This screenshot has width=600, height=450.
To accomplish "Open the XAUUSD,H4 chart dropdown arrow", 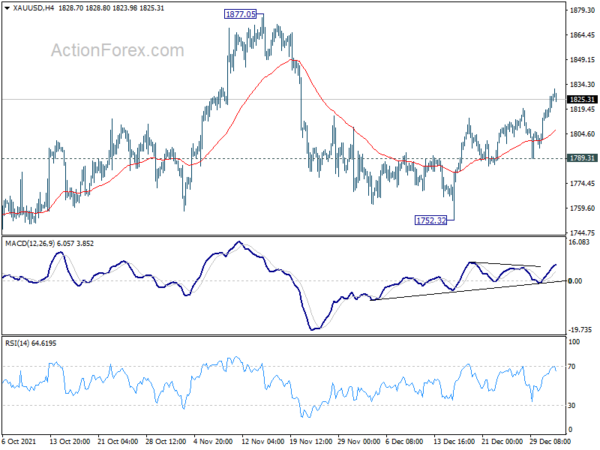I will pyautogui.click(x=7, y=8).
